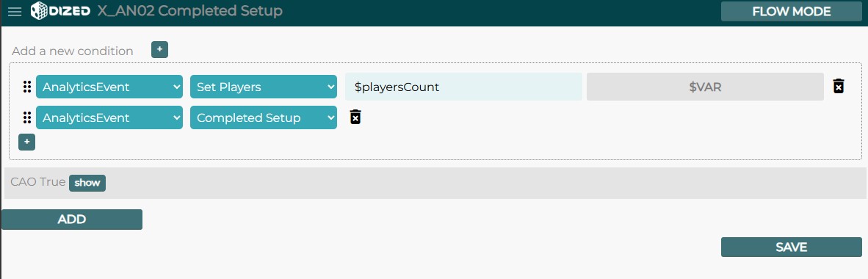Add a new condition with plus button
The height and width of the screenshot is (279, 868).
(159, 50)
